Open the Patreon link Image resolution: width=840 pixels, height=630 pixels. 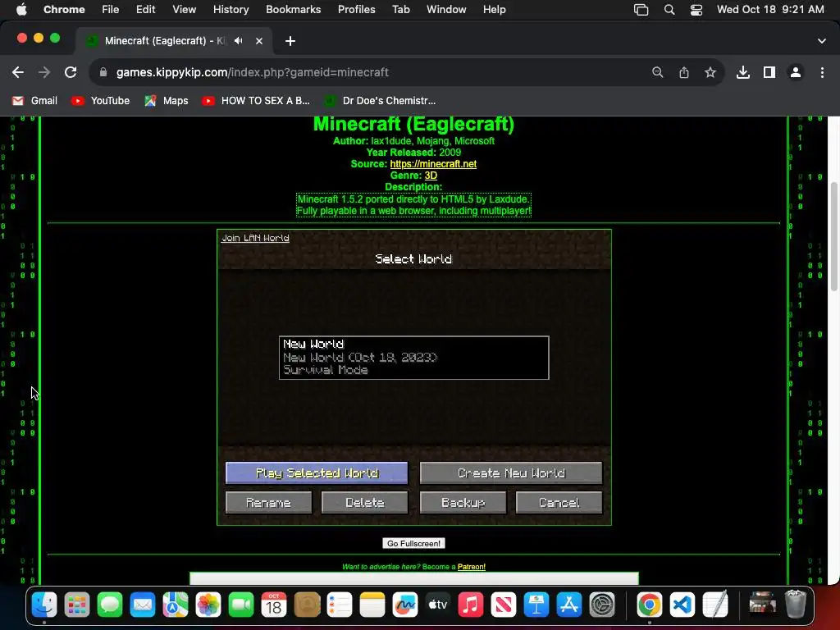pos(472,567)
